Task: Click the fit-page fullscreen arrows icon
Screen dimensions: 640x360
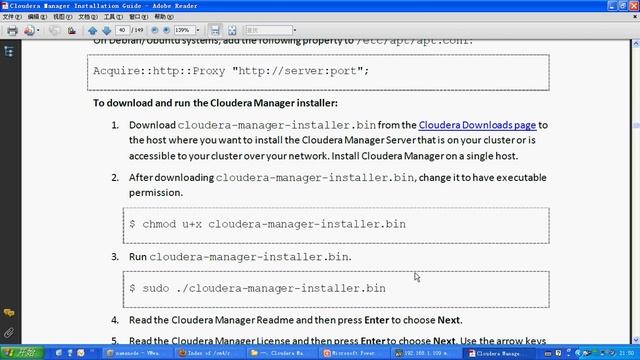Action: click(232, 31)
